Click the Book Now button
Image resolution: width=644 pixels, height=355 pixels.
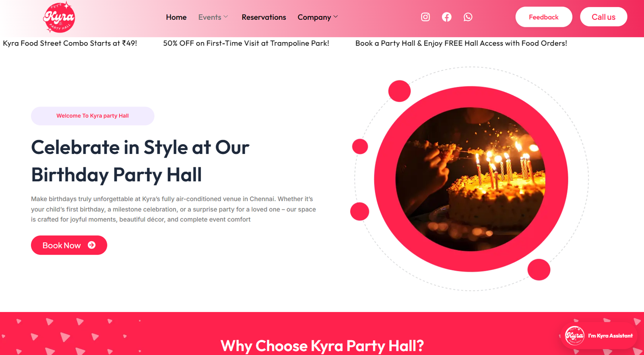click(69, 245)
